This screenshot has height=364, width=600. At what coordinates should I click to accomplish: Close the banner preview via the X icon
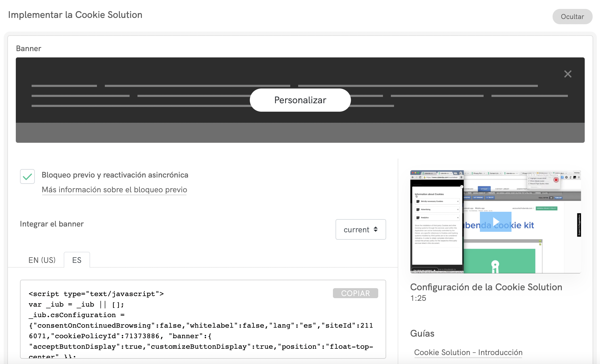(568, 74)
